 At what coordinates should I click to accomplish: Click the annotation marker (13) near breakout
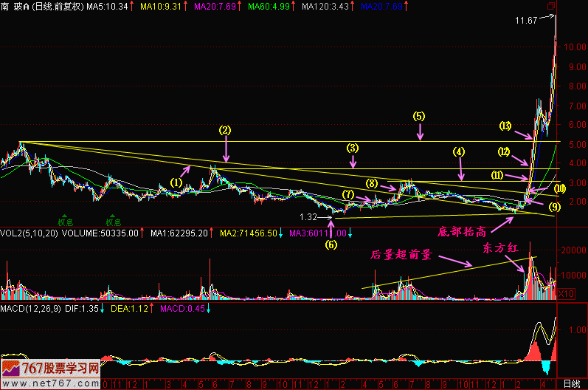(x=505, y=125)
